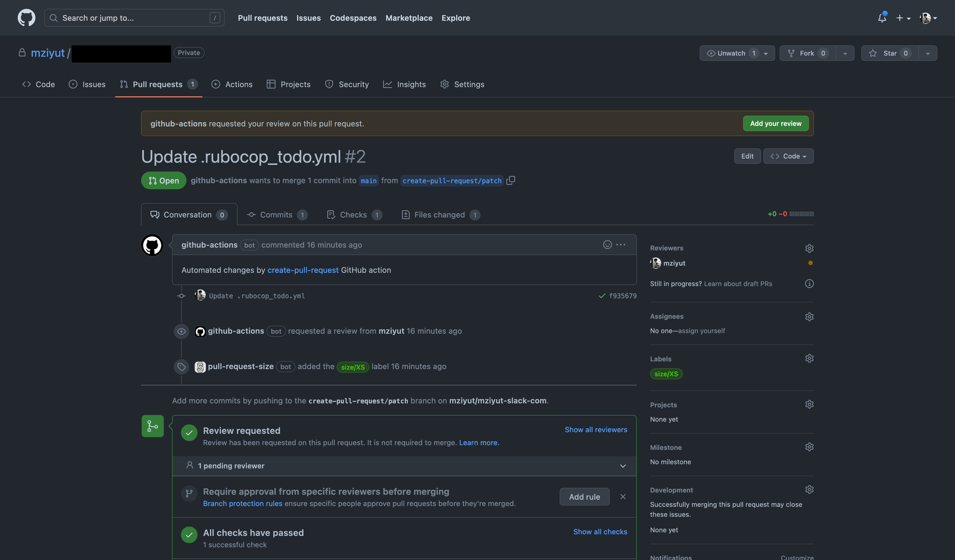This screenshot has width=955, height=560.
Task: Expand the Star lists dropdown arrow
Action: click(x=928, y=53)
